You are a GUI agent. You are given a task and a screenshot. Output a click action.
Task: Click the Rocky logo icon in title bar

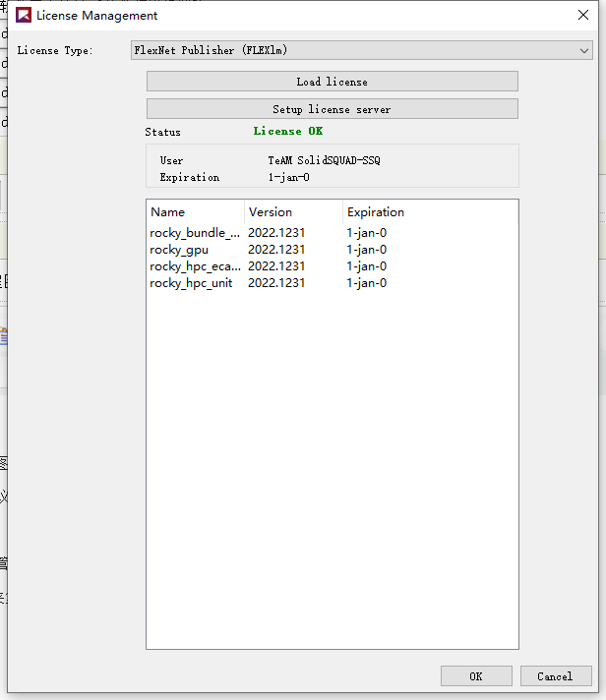pyautogui.click(x=24, y=15)
